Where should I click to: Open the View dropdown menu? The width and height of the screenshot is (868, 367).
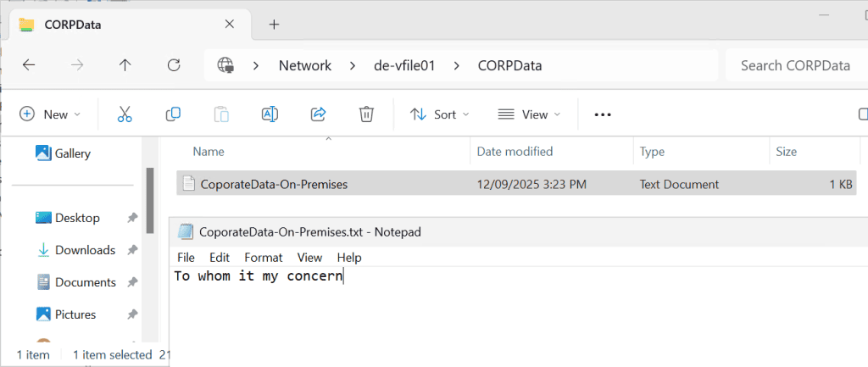tap(529, 114)
